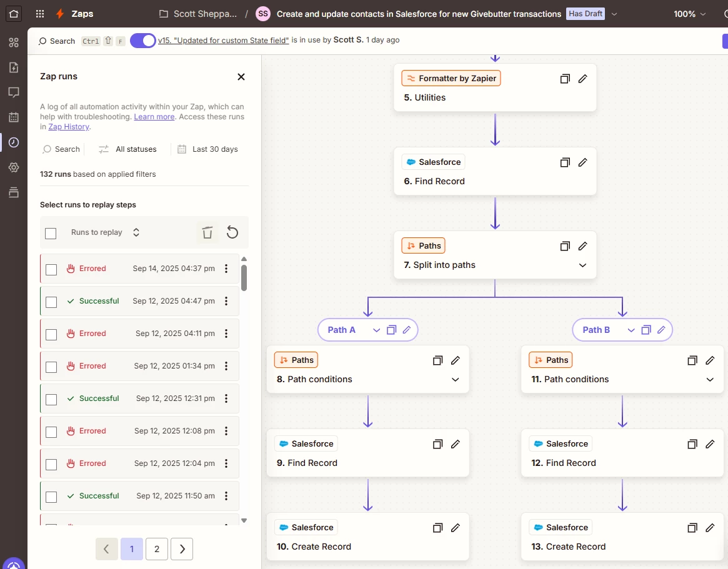
Task: Edit step 6 Find Record pencil icon
Action: tap(582, 162)
